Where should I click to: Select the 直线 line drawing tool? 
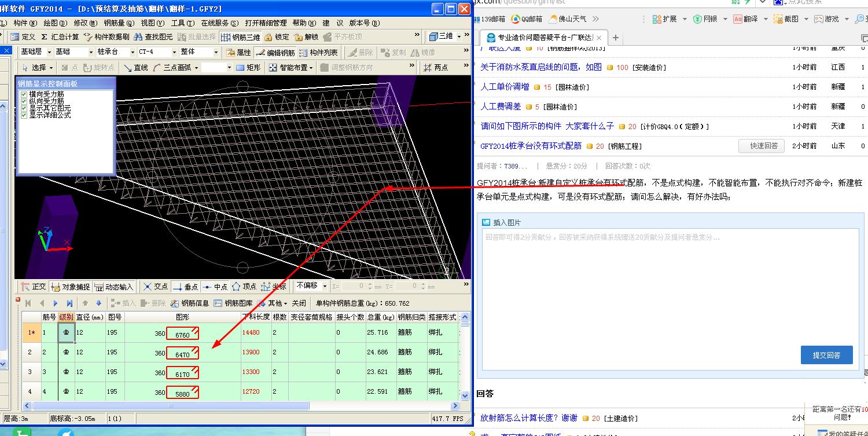(x=136, y=68)
